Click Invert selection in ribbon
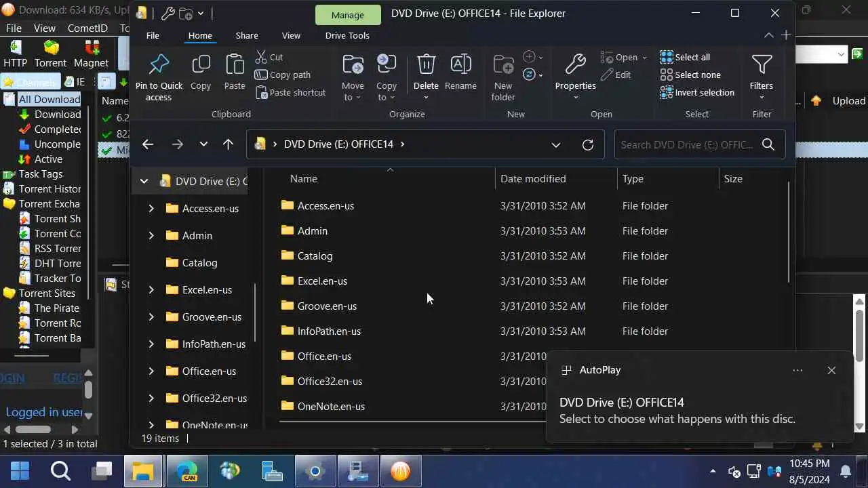This screenshot has width=868, height=488. tap(697, 92)
